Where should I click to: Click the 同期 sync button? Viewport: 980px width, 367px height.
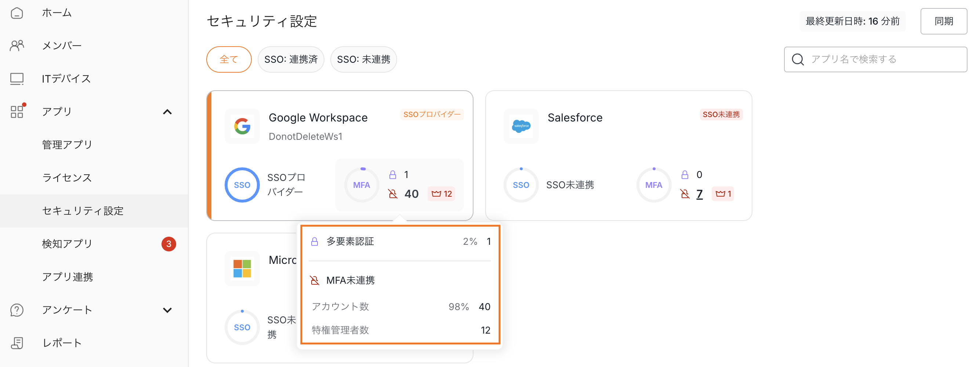(x=943, y=21)
